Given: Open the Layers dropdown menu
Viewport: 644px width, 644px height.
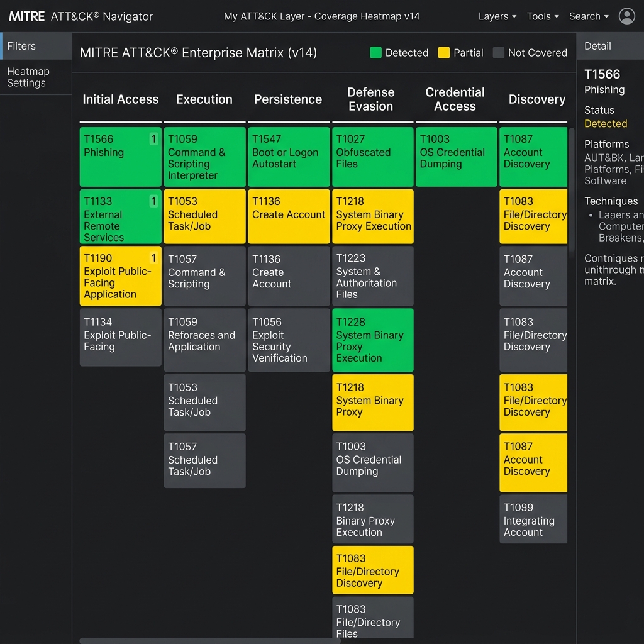Looking at the screenshot, I should point(497,16).
